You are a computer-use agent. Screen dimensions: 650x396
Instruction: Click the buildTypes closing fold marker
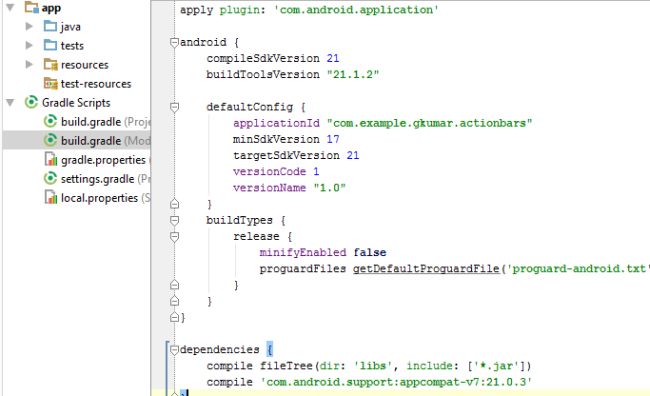click(x=175, y=301)
